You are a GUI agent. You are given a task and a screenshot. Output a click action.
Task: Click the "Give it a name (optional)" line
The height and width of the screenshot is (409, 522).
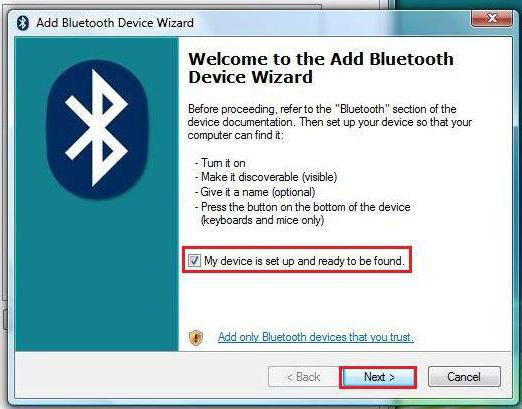tap(255, 192)
